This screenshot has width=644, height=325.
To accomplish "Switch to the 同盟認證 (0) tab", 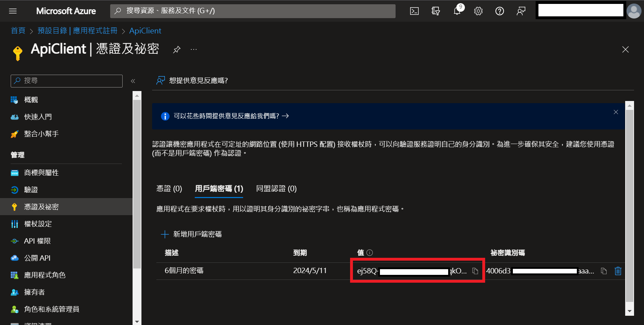I will 277,189.
